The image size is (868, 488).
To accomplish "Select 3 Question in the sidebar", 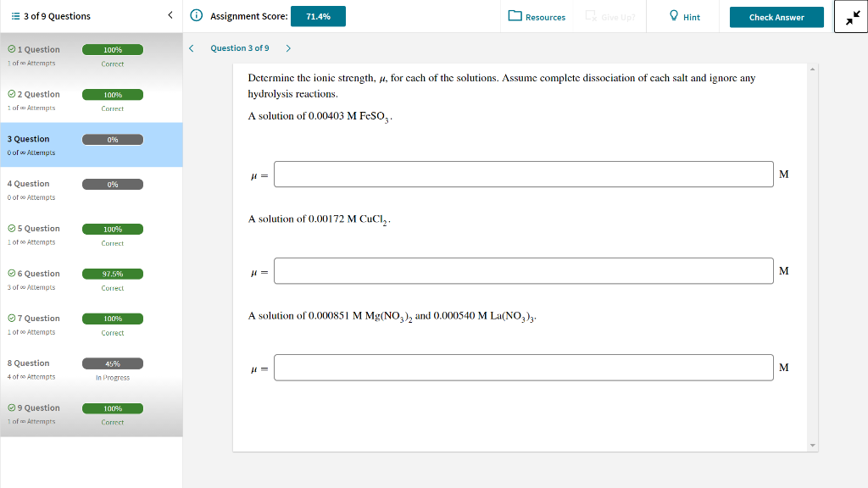I will point(92,145).
